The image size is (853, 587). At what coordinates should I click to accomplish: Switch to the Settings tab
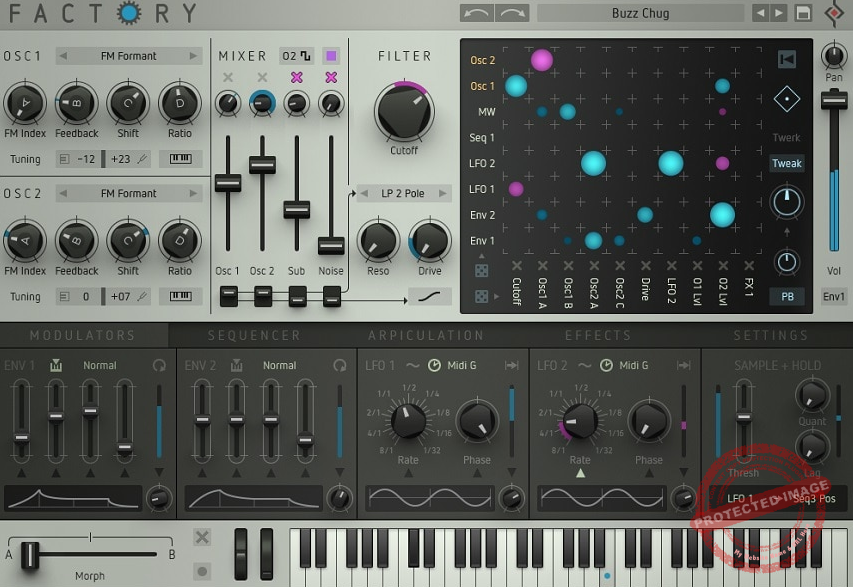pyautogui.click(x=770, y=335)
